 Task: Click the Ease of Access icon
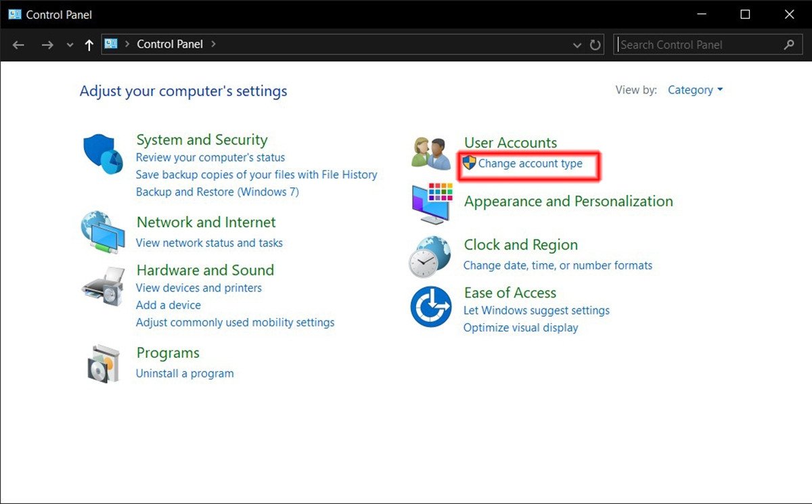coord(431,306)
